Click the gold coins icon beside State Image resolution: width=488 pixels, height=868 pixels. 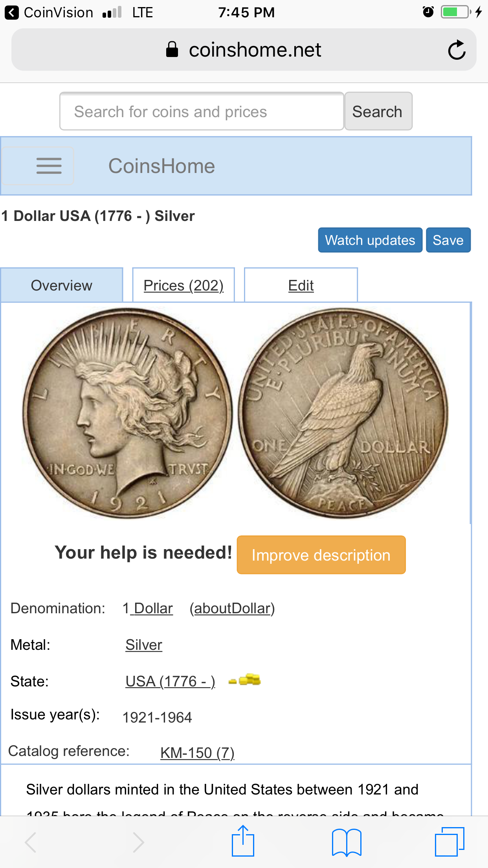coord(244,680)
